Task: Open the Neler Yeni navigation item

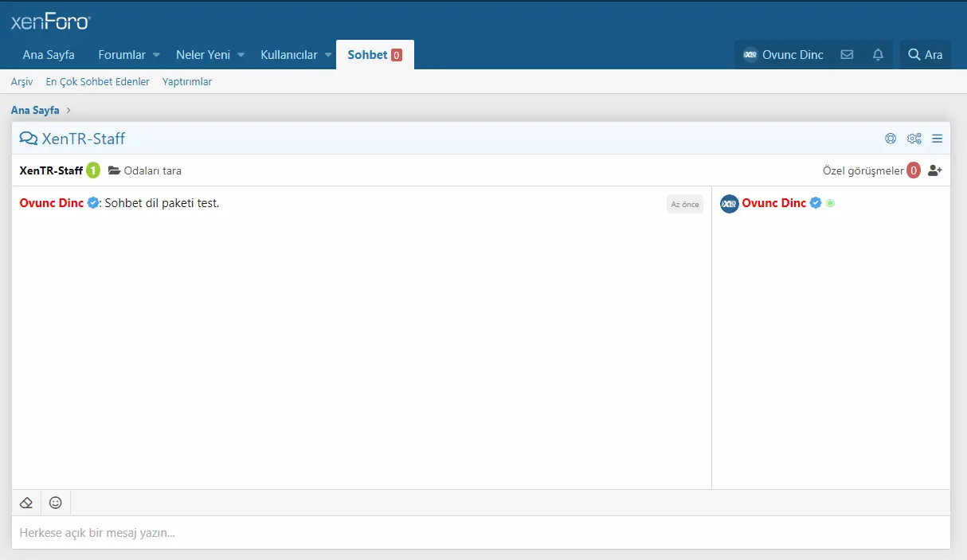Action: pos(203,55)
